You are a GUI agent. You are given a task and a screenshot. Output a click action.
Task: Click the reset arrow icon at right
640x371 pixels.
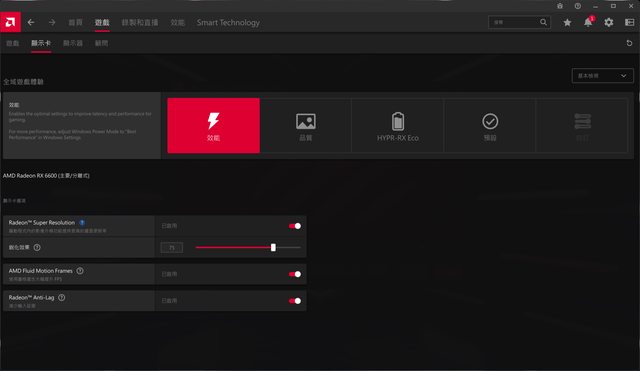click(629, 43)
